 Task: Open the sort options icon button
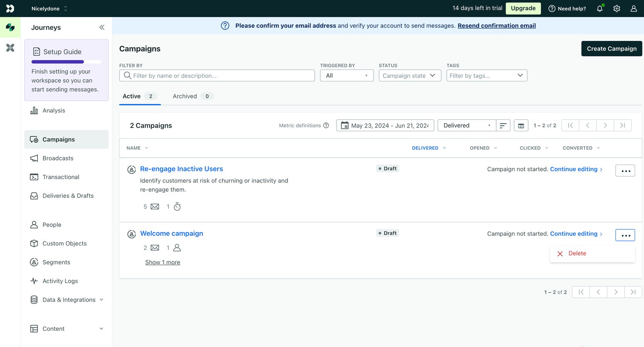pos(503,125)
